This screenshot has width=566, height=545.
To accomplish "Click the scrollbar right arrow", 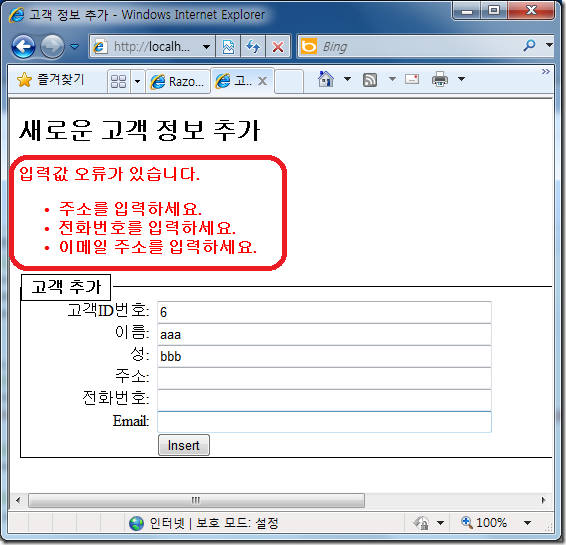I will tap(544, 500).
